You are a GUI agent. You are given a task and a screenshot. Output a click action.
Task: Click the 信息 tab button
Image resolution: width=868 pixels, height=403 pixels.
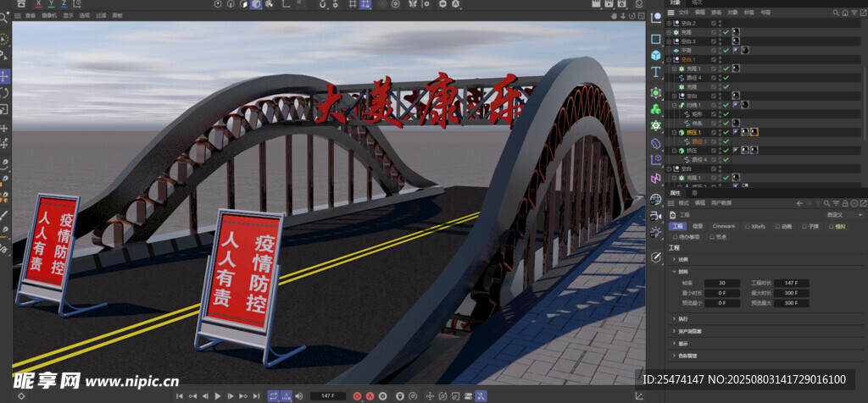click(698, 226)
